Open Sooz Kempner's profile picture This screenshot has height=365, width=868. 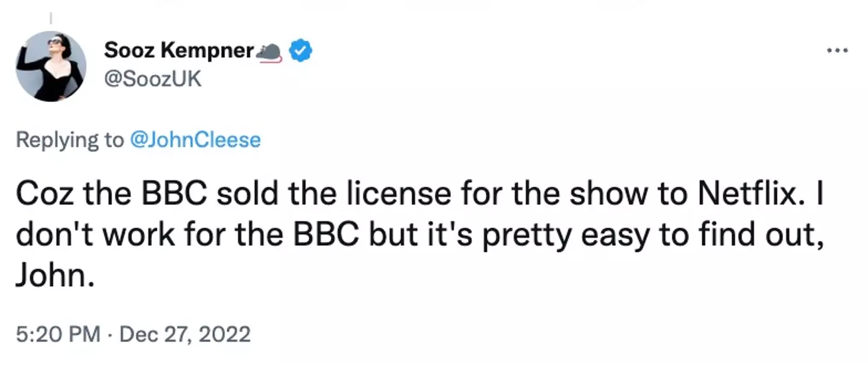pos(51,66)
